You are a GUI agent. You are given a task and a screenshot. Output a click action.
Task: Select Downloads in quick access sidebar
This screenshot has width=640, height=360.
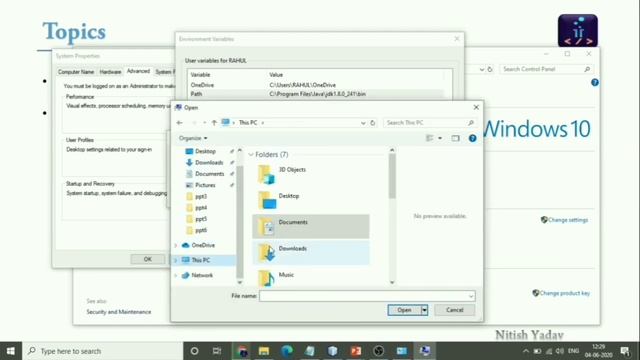click(209, 162)
